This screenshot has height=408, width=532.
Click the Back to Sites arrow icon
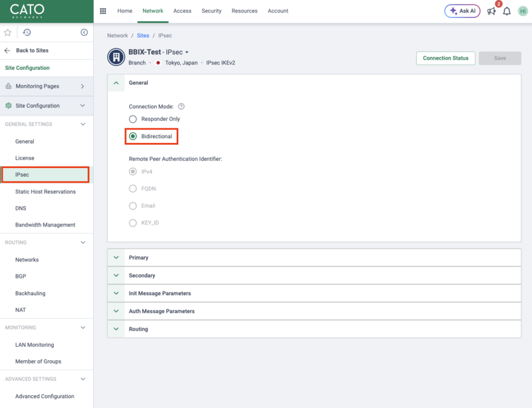pyautogui.click(x=7, y=51)
